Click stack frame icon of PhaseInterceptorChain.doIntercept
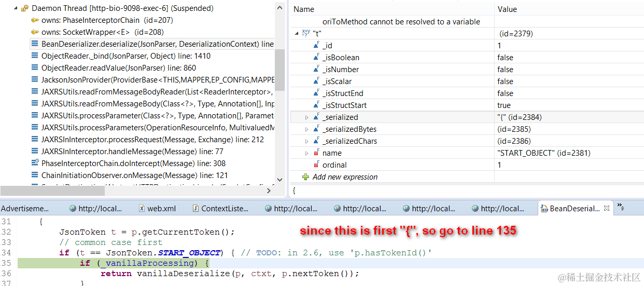This screenshot has height=286, width=644. (x=35, y=164)
